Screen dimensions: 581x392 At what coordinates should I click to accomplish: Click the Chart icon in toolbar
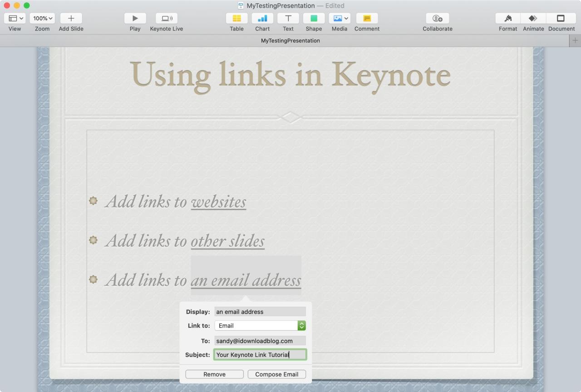coord(262,19)
